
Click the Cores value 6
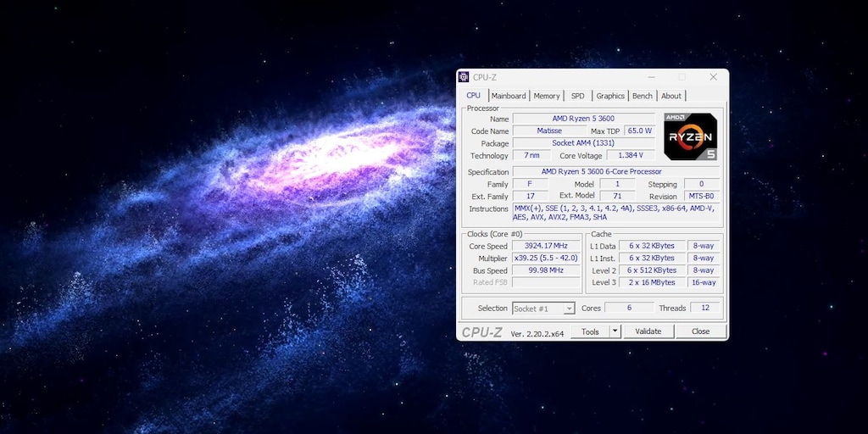point(630,308)
